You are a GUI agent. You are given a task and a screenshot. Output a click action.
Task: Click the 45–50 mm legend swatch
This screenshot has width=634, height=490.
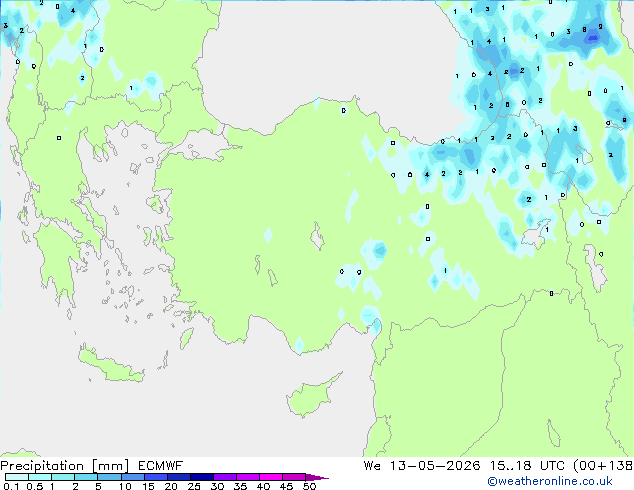[x=294, y=477]
